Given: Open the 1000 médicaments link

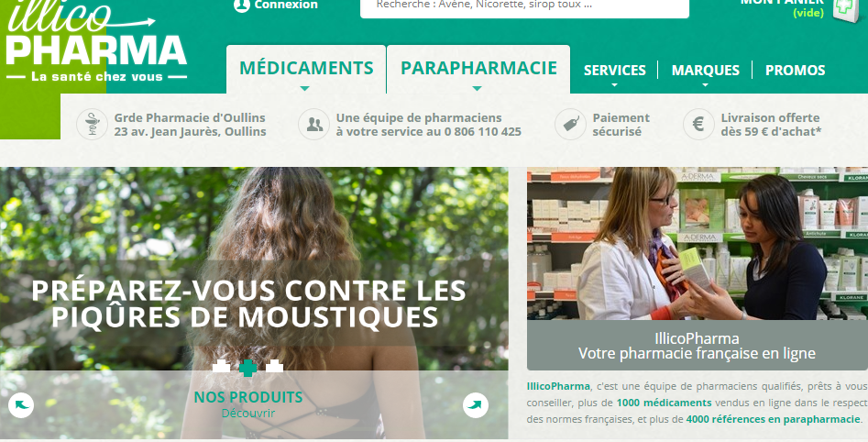Looking at the screenshot, I should click(664, 403).
